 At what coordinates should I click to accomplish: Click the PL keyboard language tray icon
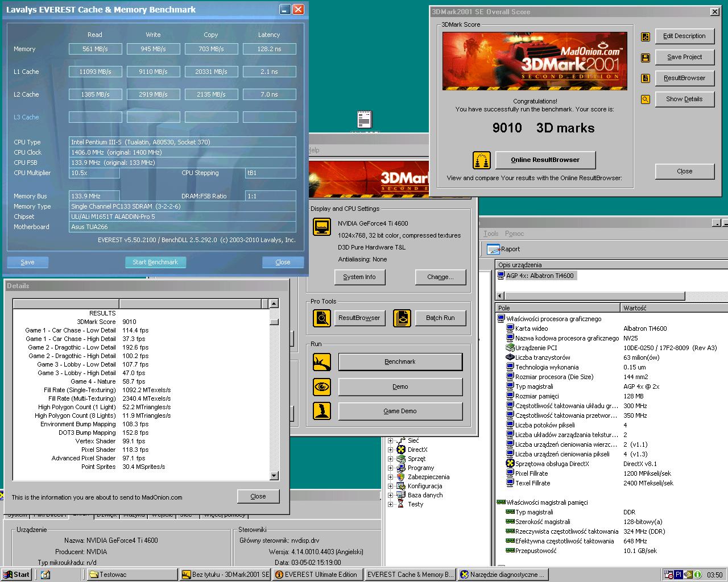(679, 575)
